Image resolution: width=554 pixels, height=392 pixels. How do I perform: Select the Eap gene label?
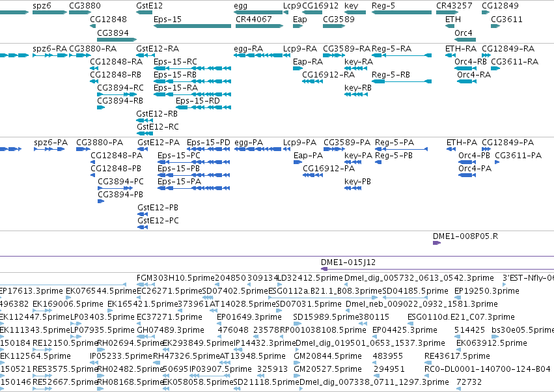pos(300,19)
